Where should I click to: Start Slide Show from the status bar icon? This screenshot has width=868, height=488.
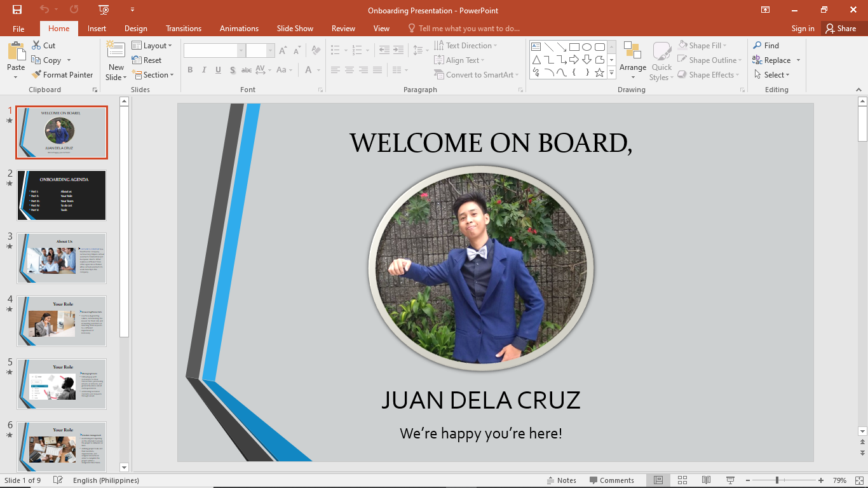[730, 480]
